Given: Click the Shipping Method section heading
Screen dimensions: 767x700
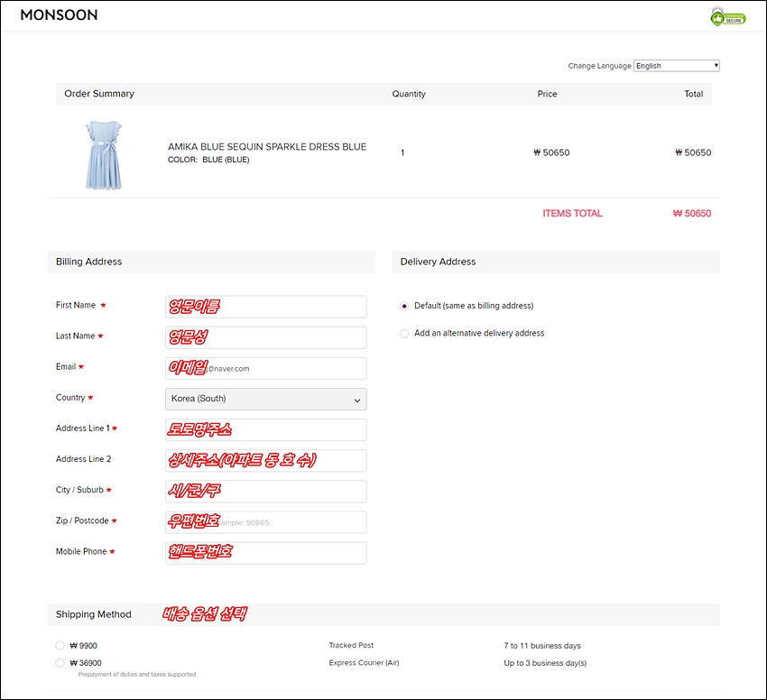Looking at the screenshot, I should tap(94, 614).
